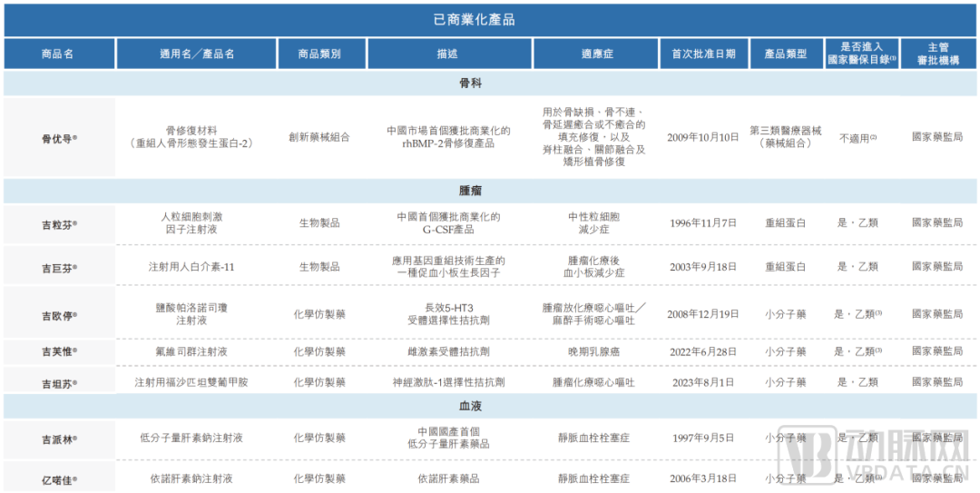Click the '氟維司群注射液' cell
This screenshot has width=980, height=493.
[x=191, y=351]
